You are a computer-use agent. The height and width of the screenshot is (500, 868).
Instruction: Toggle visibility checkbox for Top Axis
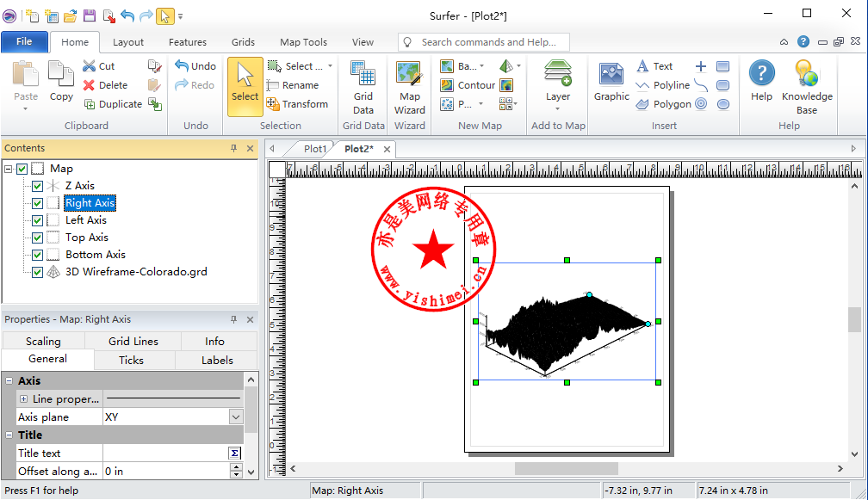(x=37, y=238)
